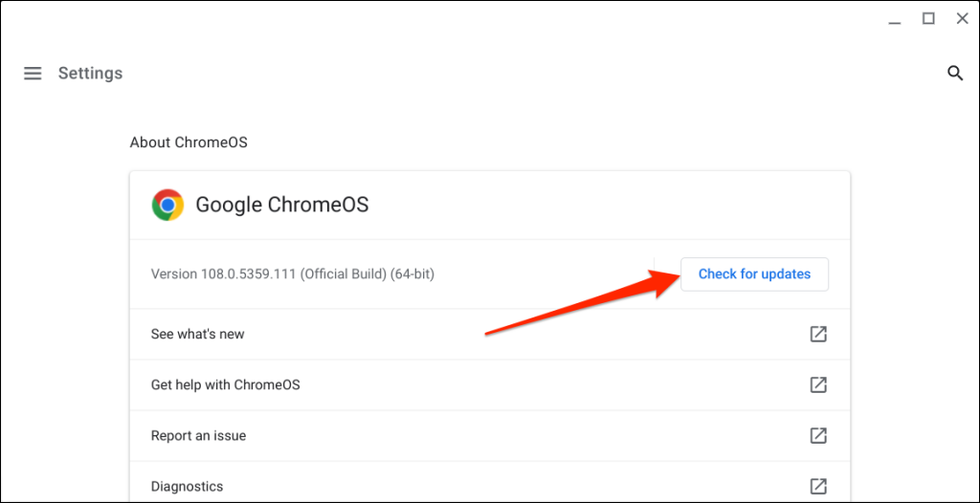Minimize the Settings window
The image size is (980, 503).
(x=893, y=19)
